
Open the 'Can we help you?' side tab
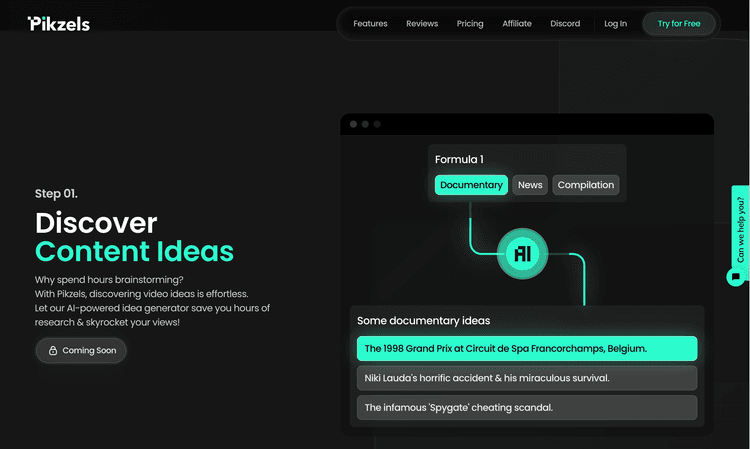[x=740, y=227]
